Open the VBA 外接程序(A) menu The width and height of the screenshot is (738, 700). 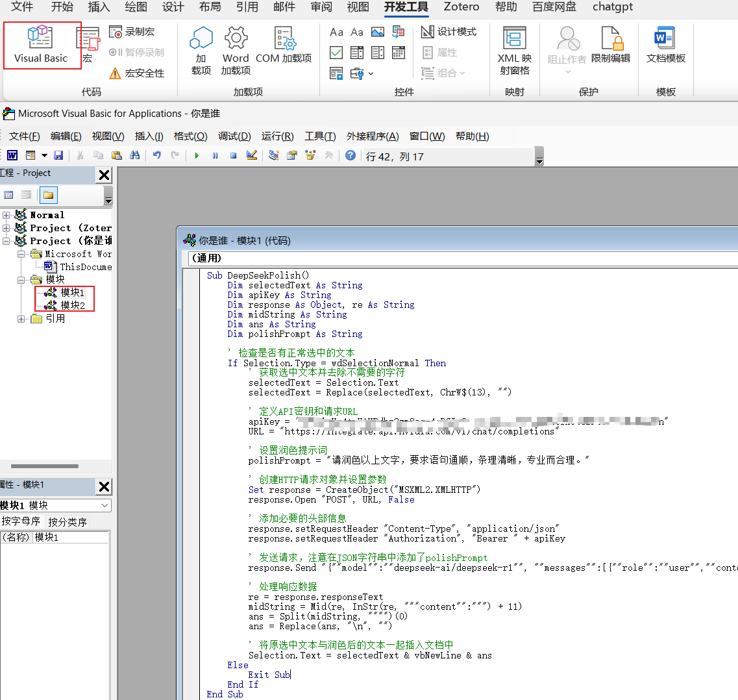point(373,136)
